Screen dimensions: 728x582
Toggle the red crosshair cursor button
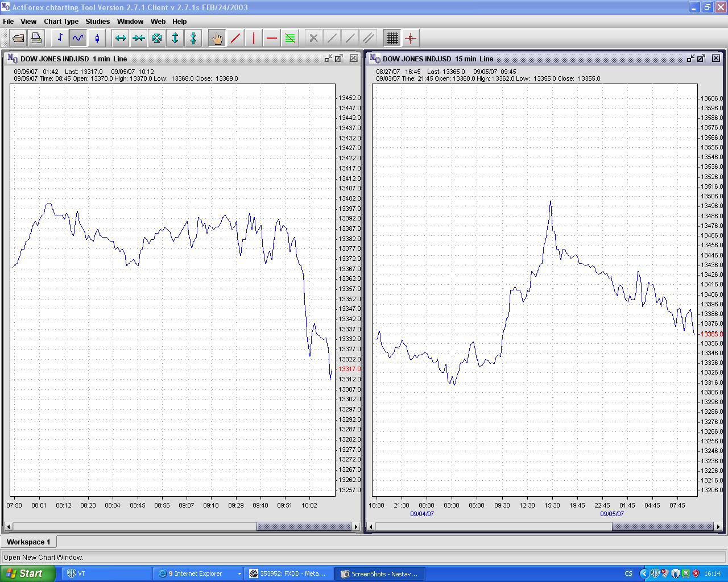coord(411,38)
